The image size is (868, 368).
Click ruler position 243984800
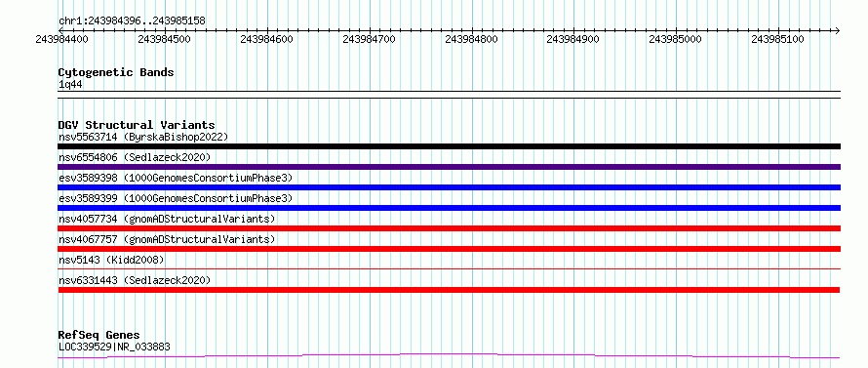point(471,39)
